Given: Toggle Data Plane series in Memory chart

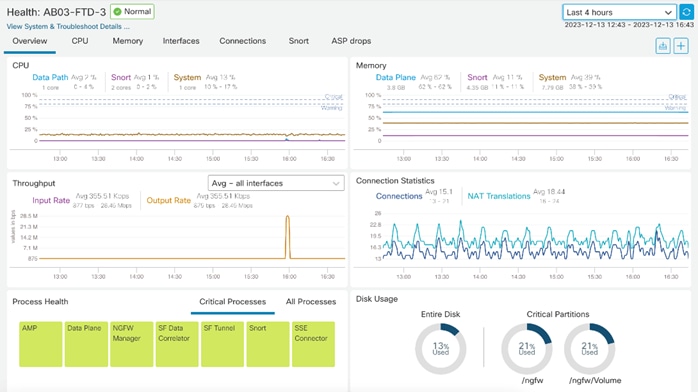Looking at the screenshot, I should 395,77.
